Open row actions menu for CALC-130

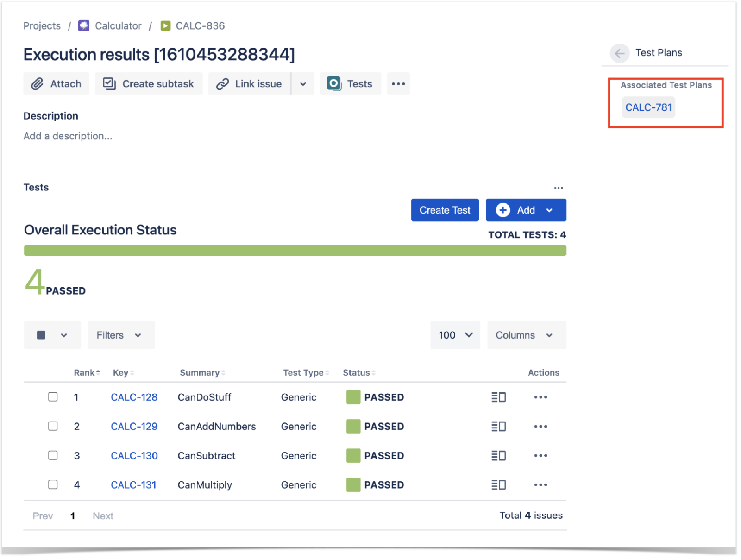point(540,455)
